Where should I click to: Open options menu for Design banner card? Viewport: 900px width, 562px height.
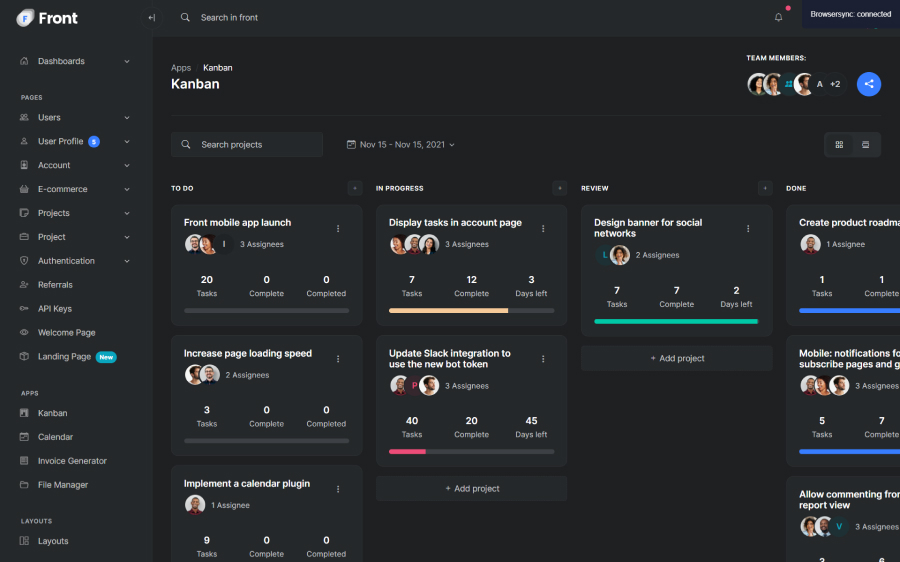click(748, 228)
